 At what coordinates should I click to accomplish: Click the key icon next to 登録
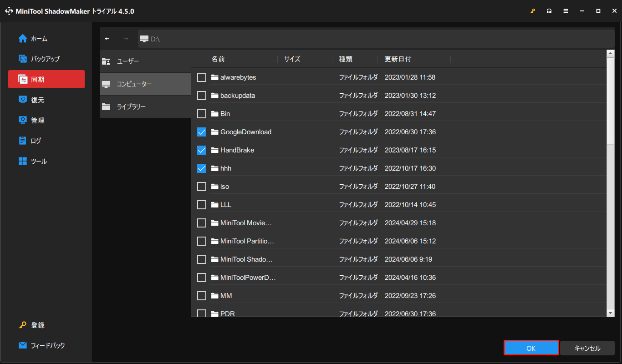click(x=23, y=325)
